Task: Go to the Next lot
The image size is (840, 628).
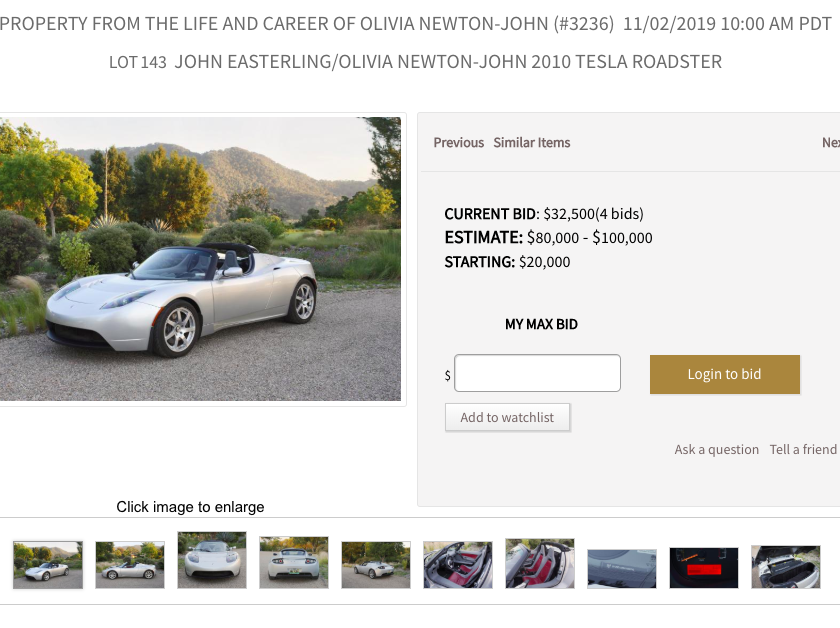Action: pyautogui.click(x=831, y=143)
